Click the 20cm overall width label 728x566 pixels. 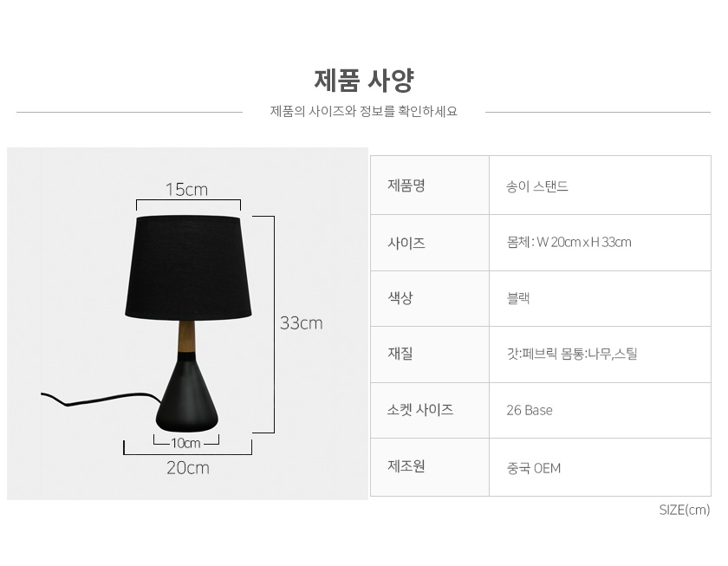pos(187,468)
